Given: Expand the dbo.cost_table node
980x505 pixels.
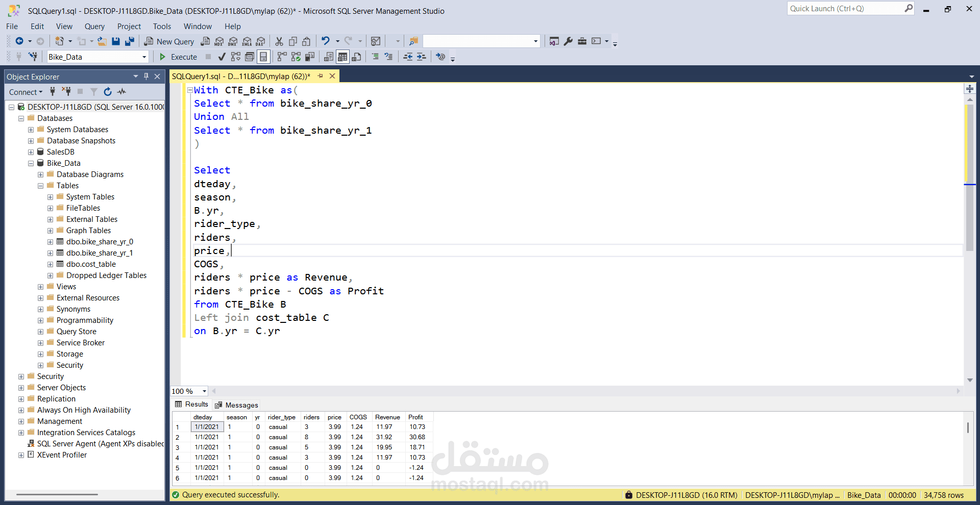Looking at the screenshot, I should (x=50, y=264).
